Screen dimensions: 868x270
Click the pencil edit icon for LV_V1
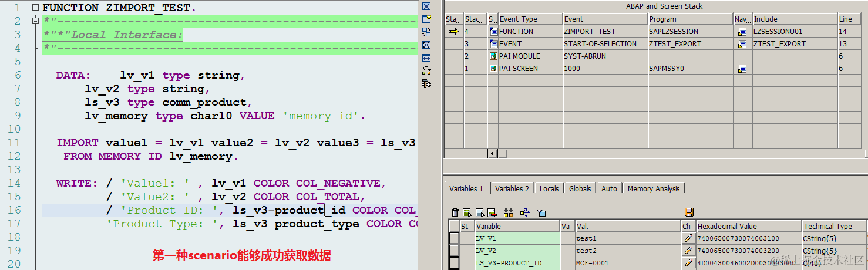tap(688, 238)
